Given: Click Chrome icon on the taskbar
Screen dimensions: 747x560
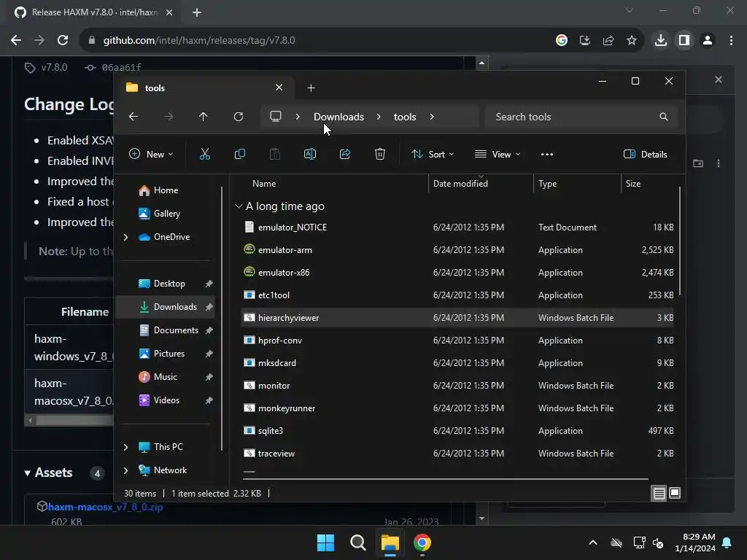Looking at the screenshot, I should [x=422, y=542].
